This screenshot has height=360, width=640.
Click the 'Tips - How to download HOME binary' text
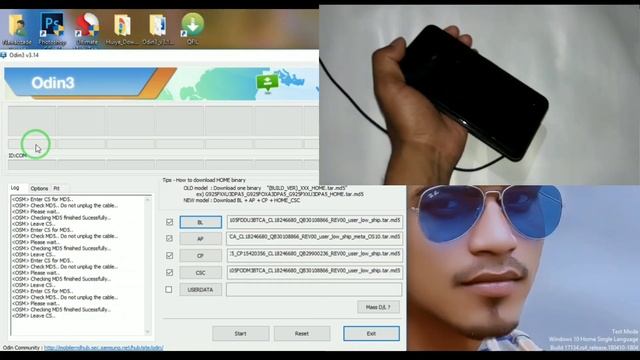point(204,180)
